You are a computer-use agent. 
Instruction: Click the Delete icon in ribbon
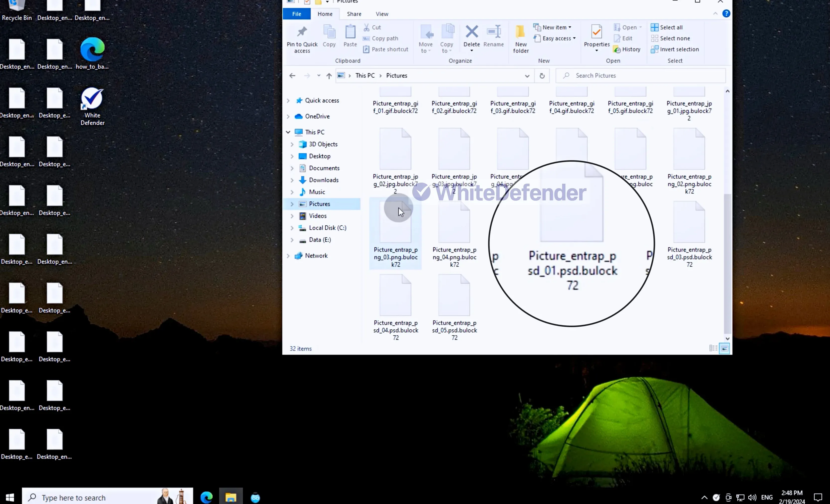coord(472,32)
